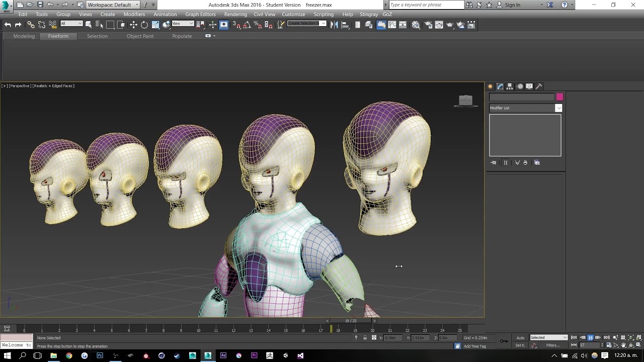This screenshot has width=644, height=362.
Task: Click the Mirror tool icon
Action: tap(334, 25)
